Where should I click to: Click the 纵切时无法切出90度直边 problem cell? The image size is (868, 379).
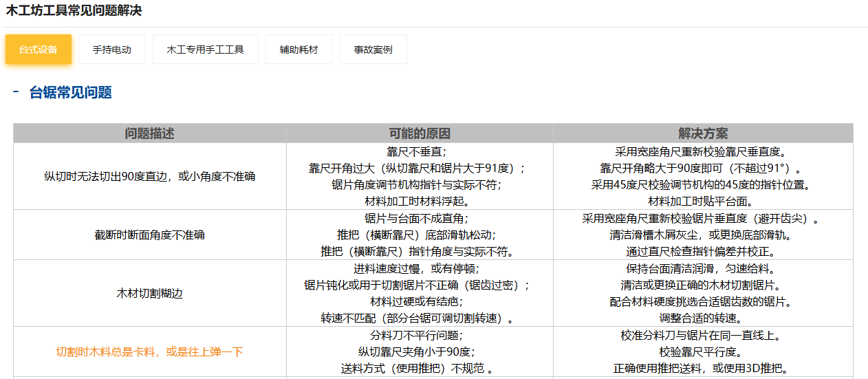click(x=149, y=176)
